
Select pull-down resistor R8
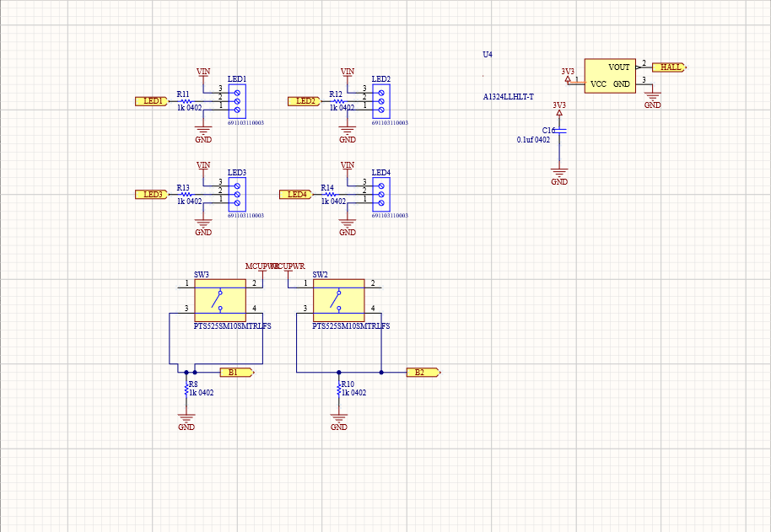[x=186, y=390]
